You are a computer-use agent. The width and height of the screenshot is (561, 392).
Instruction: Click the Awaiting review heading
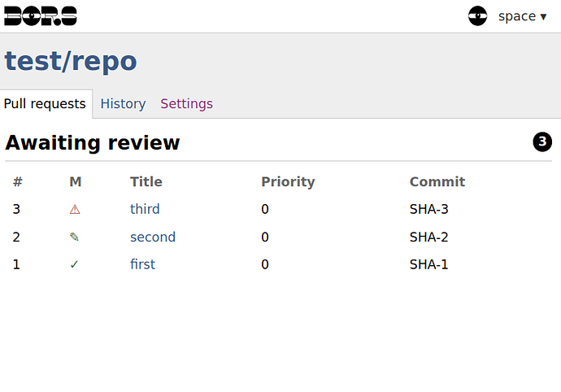click(93, 142)
